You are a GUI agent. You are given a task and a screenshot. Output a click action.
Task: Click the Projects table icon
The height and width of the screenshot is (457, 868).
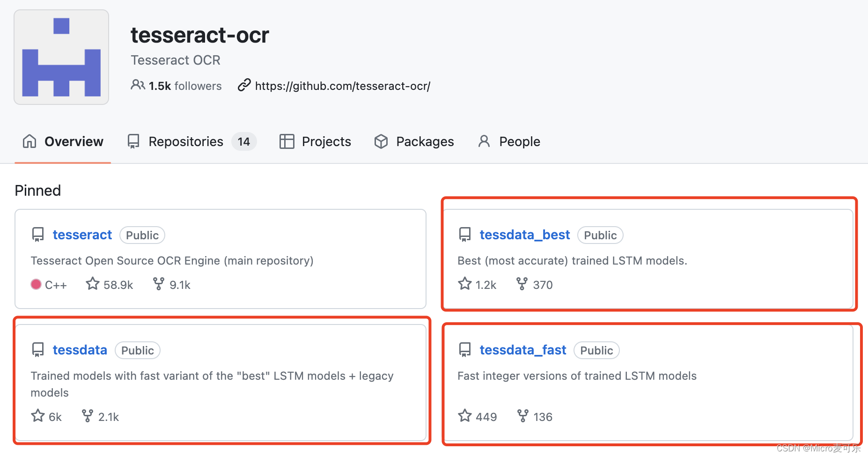[287, 141]
